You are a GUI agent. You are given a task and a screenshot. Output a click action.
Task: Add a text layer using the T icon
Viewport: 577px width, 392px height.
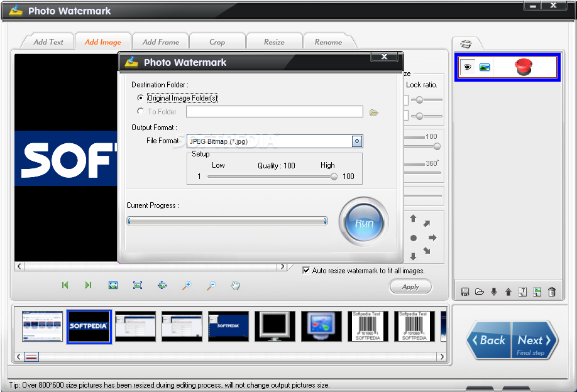click(522, 292)
